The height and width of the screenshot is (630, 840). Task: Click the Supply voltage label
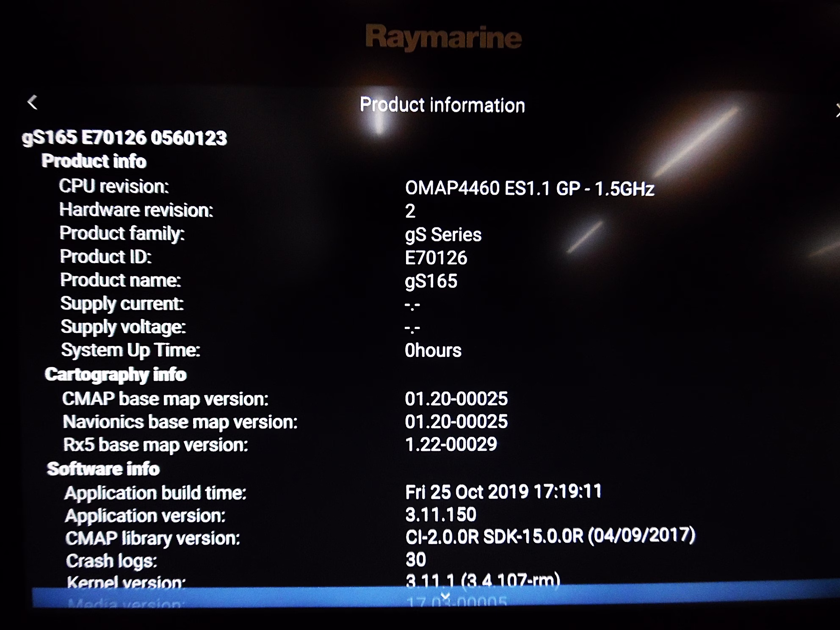pos(123,327)
